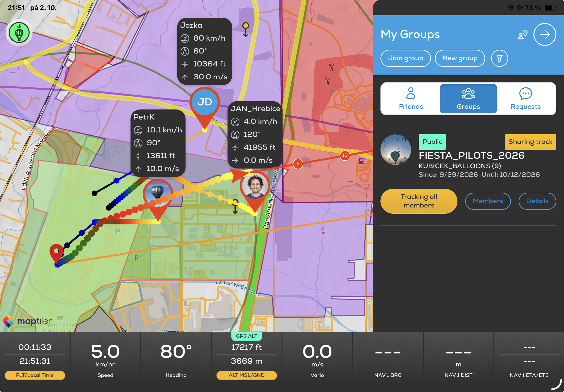Viewport: 564px width, 392px height.
Task: Open the Members list for FIESTA_PILOTS_2026
Action: click(x=488, y=201)
